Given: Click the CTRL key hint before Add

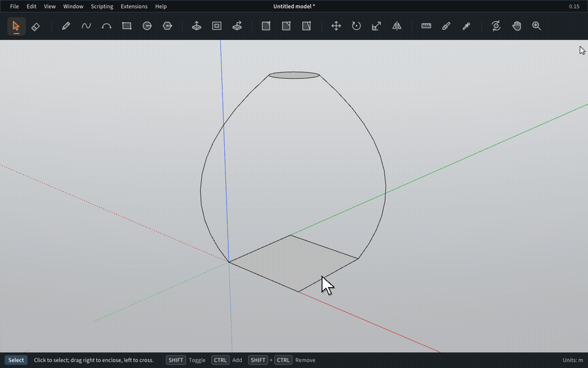Looking at the screenshot, I should (x=220, y=360).
